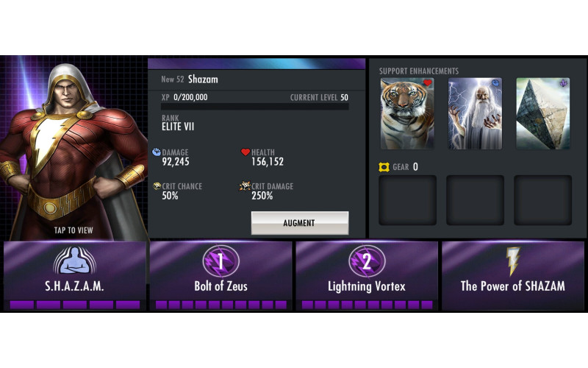
Task: Tap the S.H.A.Z.A.M. passive ability icon
Action: pyautogui.click(x=75, y=261)
